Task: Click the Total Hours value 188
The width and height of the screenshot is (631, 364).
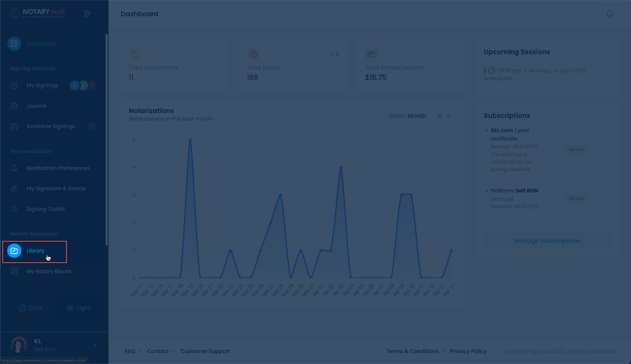Action: point(252,77)
